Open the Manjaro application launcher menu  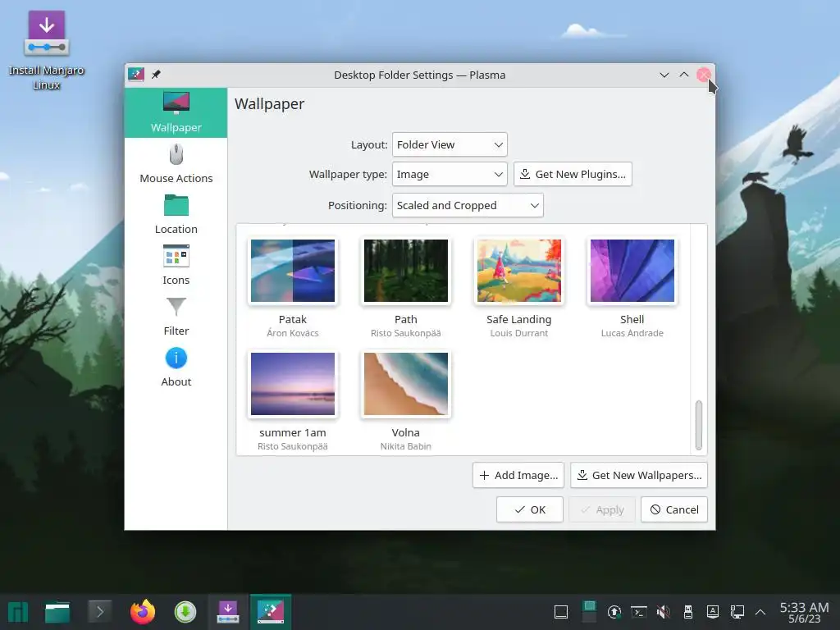(18, 612)
